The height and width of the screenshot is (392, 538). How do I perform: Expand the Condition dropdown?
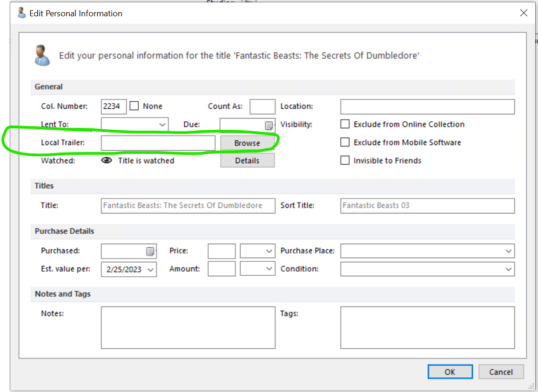pos(509,269)
